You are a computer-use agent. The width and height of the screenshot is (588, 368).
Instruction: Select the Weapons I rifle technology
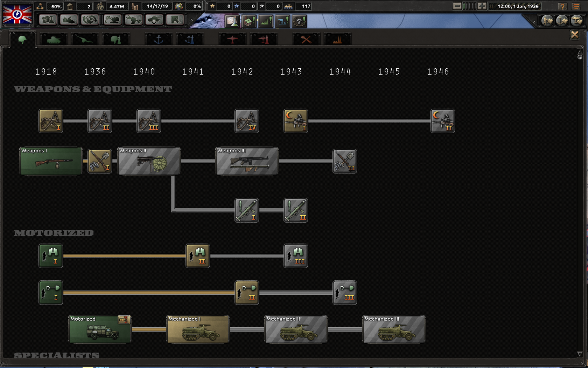[x=51, y=161]
